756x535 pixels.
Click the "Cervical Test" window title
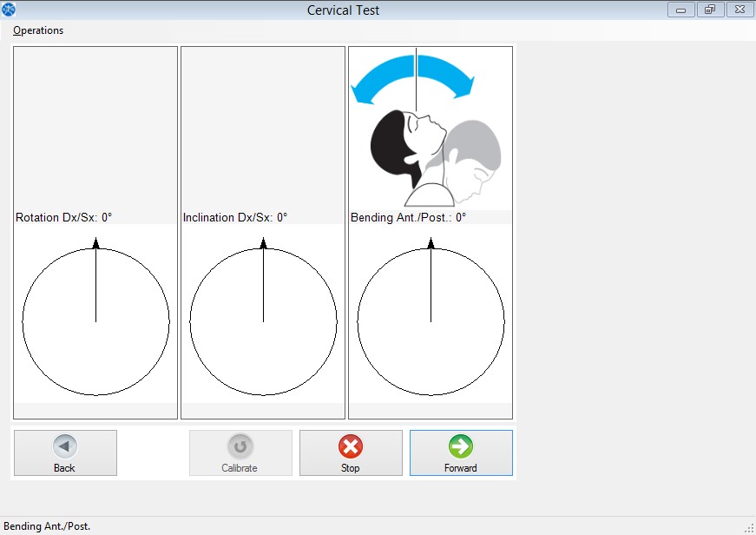pos(344,10)
